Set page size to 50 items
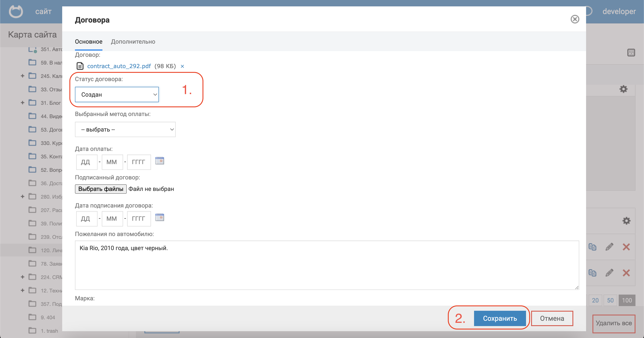 click(610, 300)
